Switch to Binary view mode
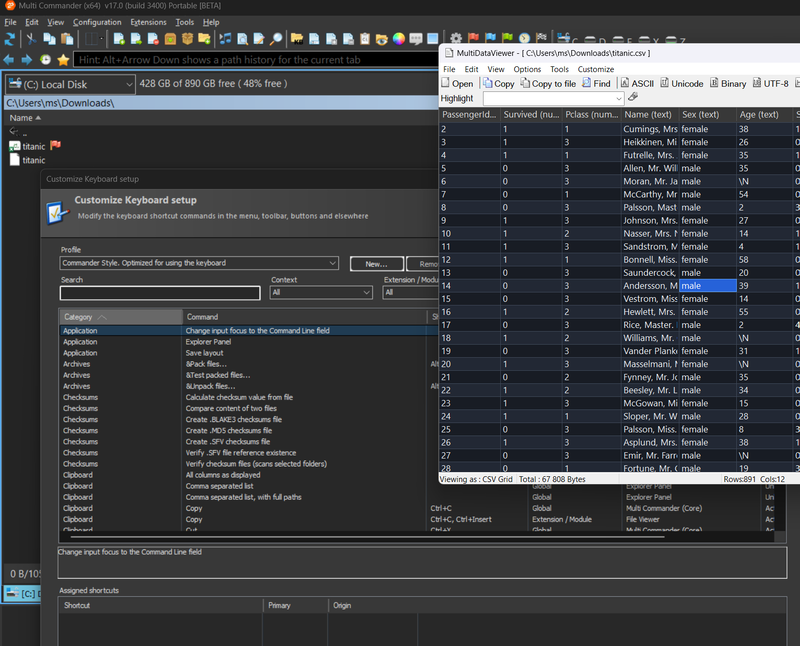The image size is (800, 646). click(x=728, y=84)
